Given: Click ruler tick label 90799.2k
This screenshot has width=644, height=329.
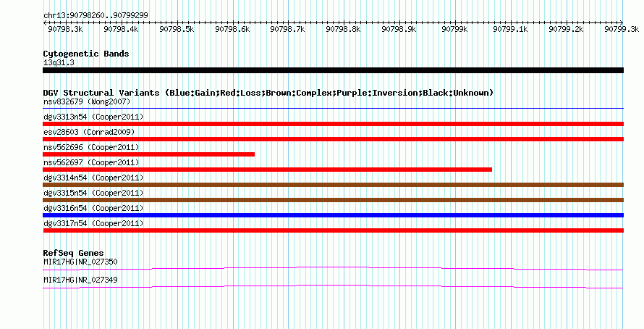Looking at the screenshot, I should (566, 29).
